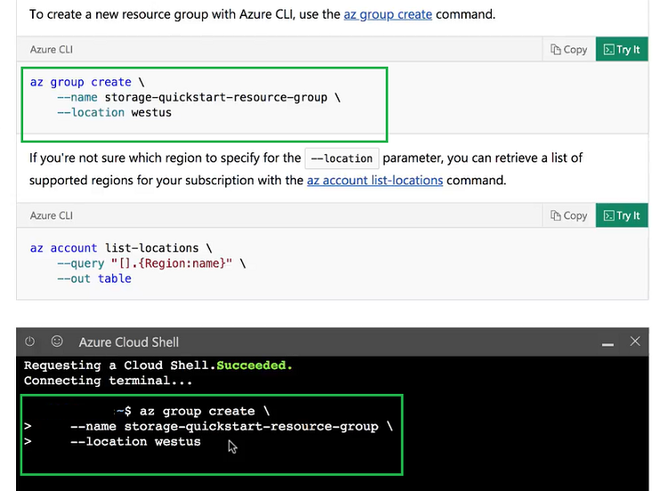Click the '--location westus' line in the first code block
Screen dimensions: 660x491
tap(114, 113)
